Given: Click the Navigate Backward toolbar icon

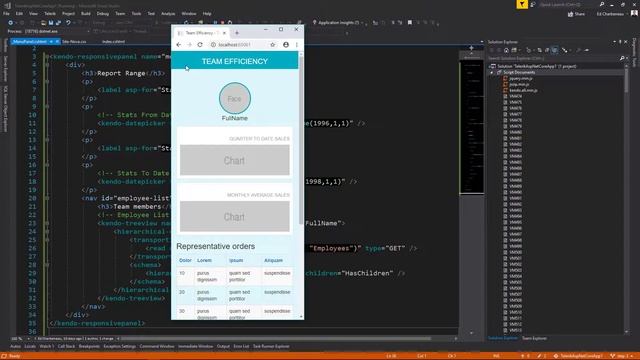Looking at the screenshot, I should tap(11, 23).
